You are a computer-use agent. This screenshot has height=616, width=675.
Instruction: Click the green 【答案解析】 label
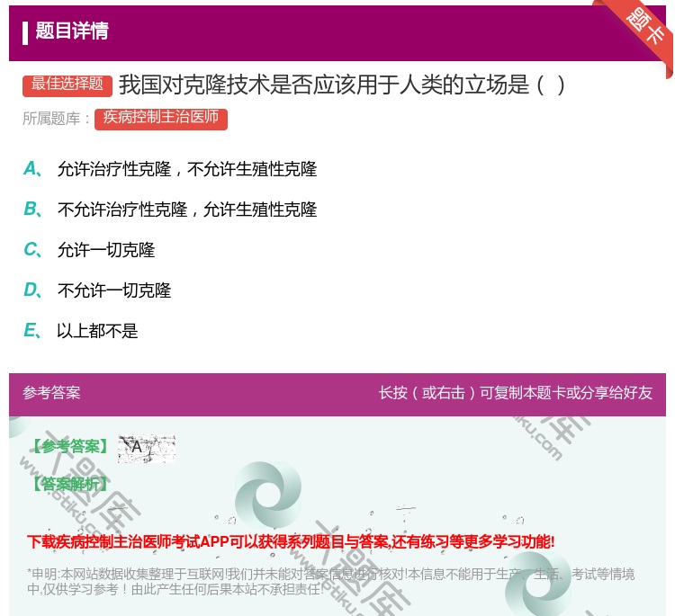tap(71, 484)
